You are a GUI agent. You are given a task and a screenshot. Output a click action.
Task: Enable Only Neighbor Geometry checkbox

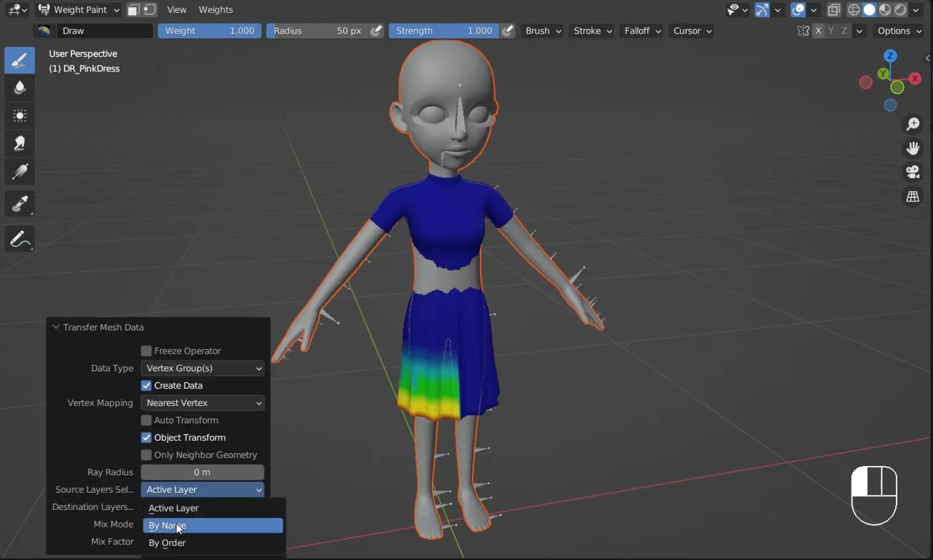pos(146,455)
